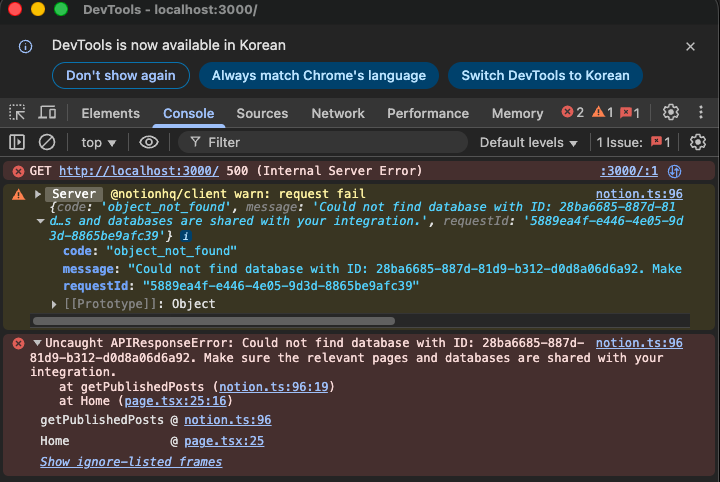Click the console Filter input field
720x482 pixels.
tap(330, 142)
